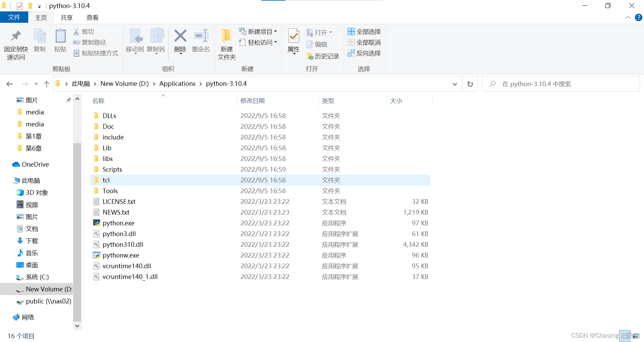This screenshot has width=644, height=342.
Task: Open 系统 (C:) drive in sidebar
Action: 33,277
